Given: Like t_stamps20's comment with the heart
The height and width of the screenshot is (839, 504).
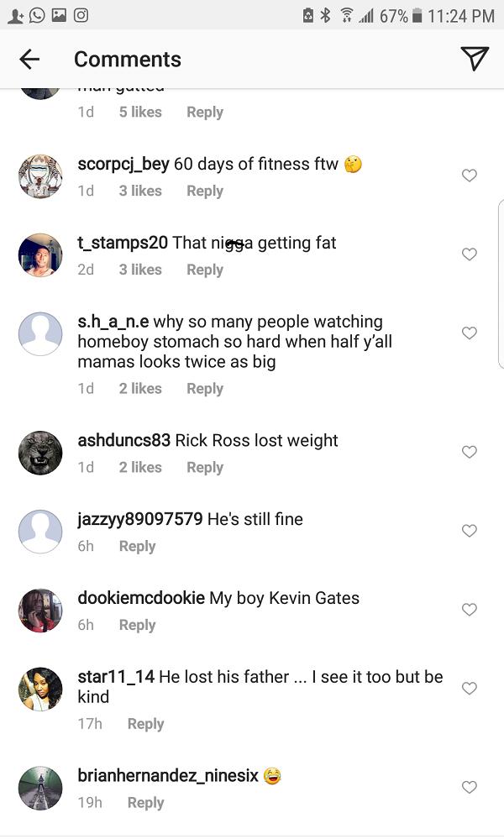Looking at the screenshot, I should coord(470,254).
